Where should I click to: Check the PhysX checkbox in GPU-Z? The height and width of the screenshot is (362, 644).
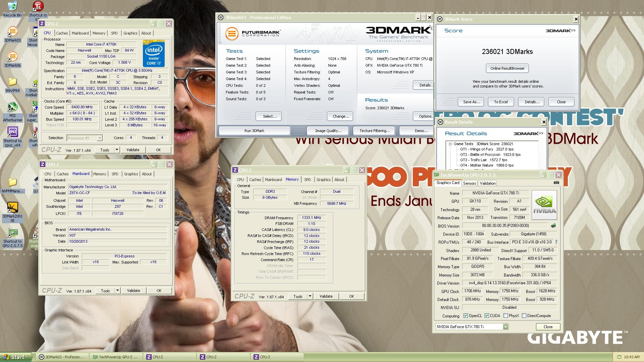click(505, 316)
